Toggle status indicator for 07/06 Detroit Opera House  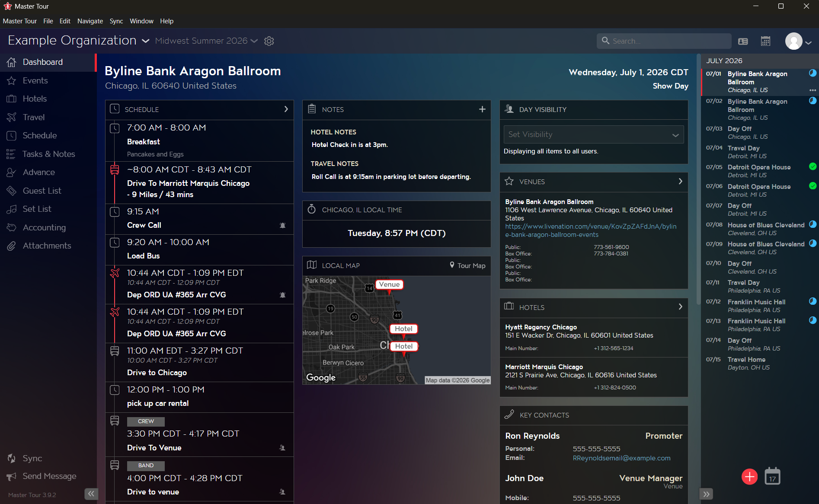(813, 186)
